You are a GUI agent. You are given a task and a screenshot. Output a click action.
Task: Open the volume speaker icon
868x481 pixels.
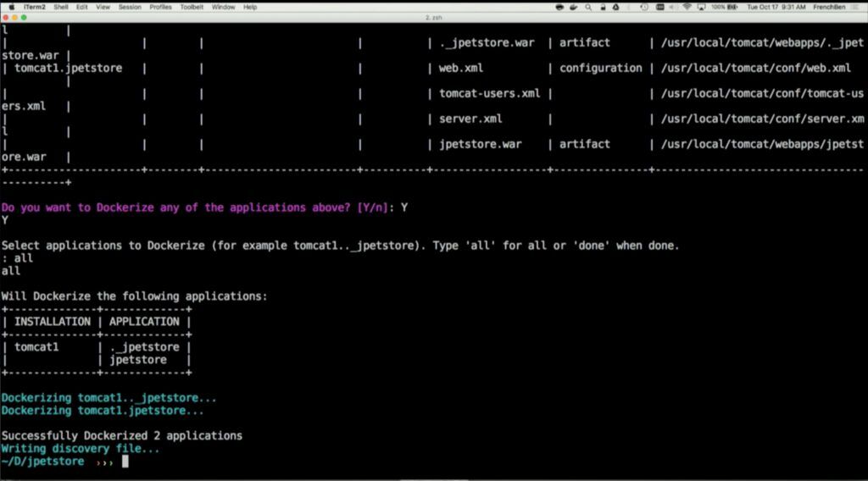click(672, 7)
